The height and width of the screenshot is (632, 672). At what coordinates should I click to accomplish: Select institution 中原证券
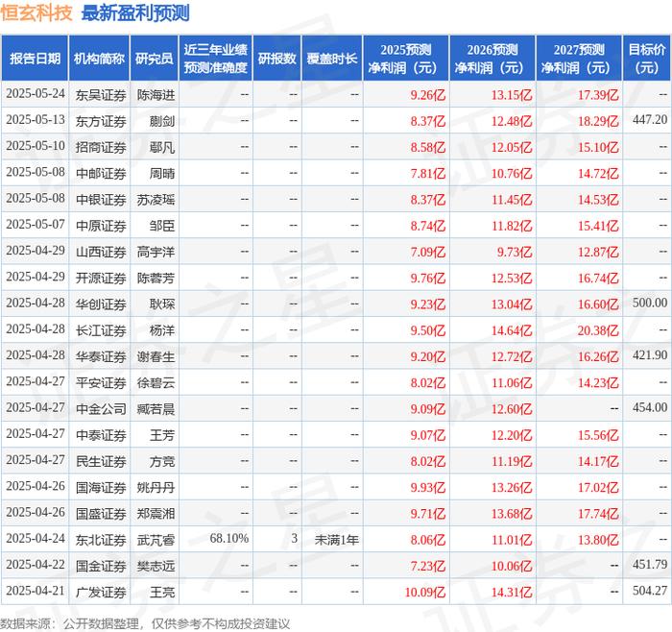point(101,226)
